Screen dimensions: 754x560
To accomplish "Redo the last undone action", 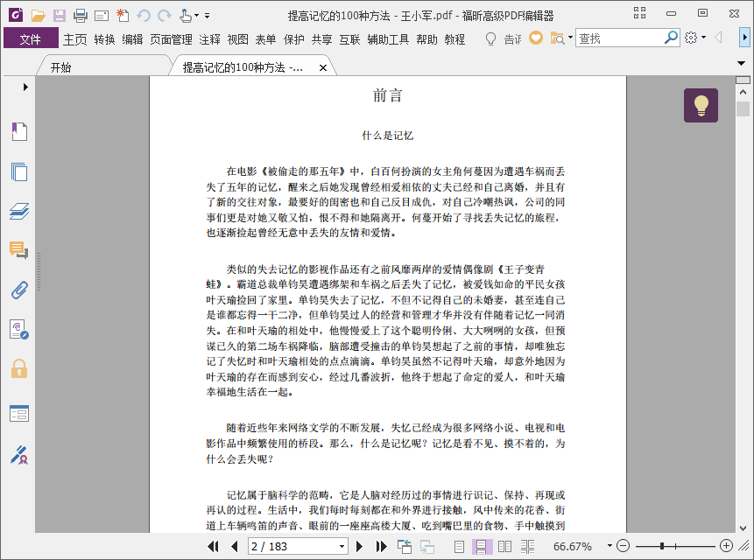I will pos(165,16).
